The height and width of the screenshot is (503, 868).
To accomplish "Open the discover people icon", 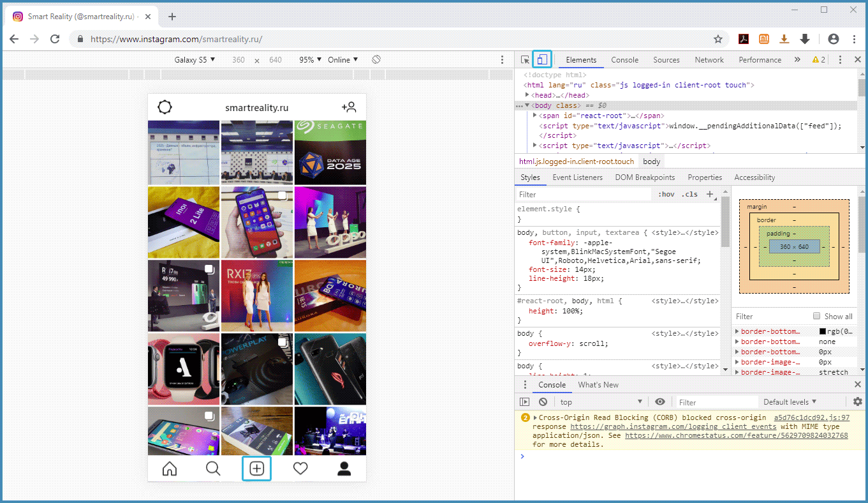I will click(348, 107).
